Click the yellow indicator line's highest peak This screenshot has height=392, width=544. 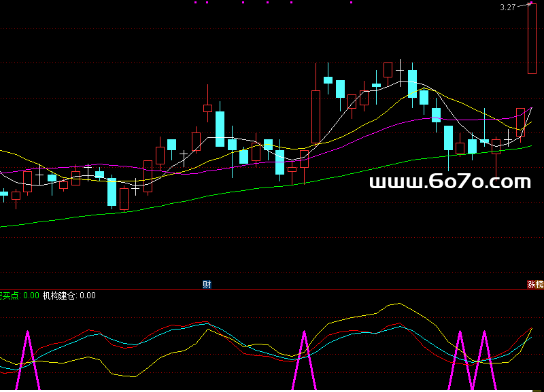point(396,304)
